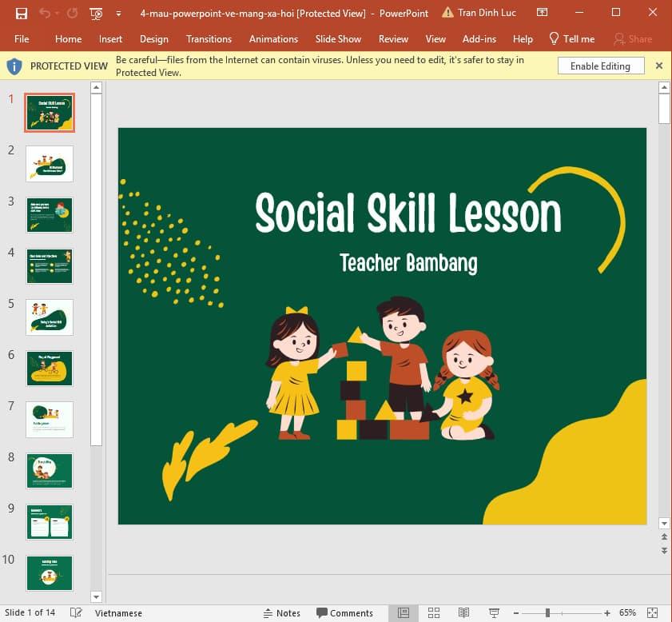
Task: Redo the last action
Action: coord(73,13)
